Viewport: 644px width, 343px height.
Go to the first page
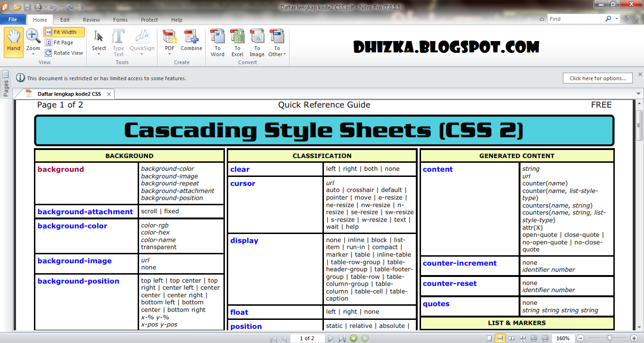pyautogui.click(x=273, y=338)
